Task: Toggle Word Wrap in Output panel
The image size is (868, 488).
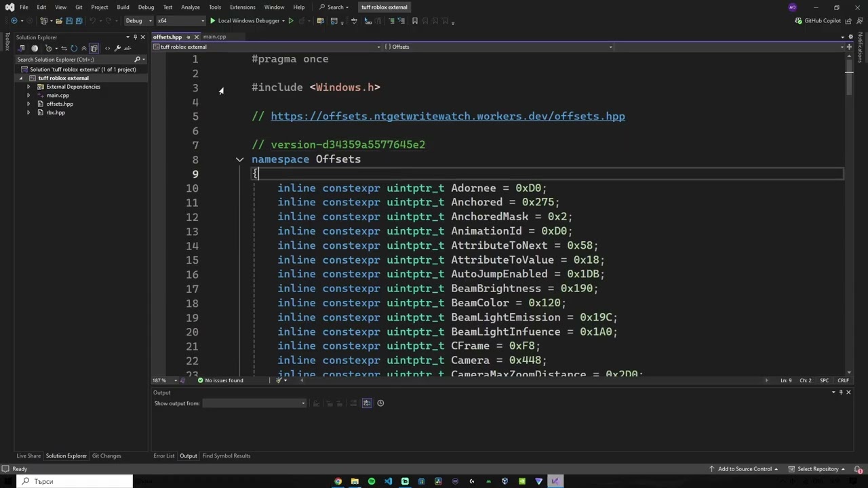Action: point(367,403)
